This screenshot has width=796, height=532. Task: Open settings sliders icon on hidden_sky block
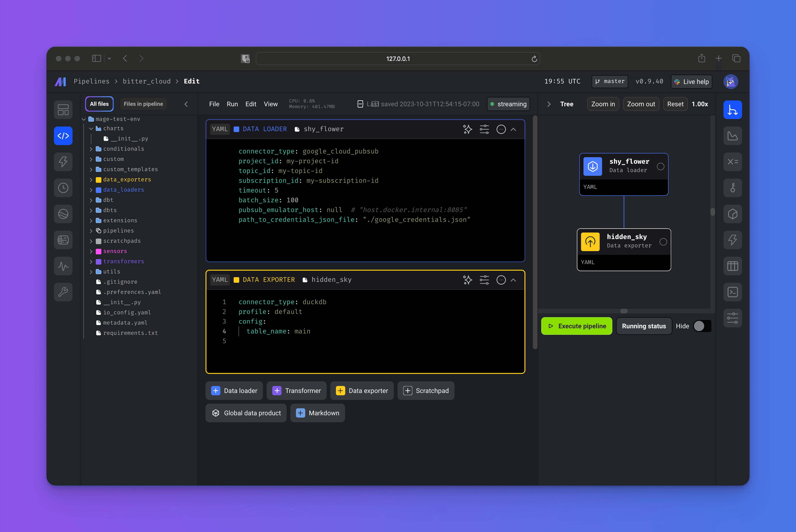(484, 280)
